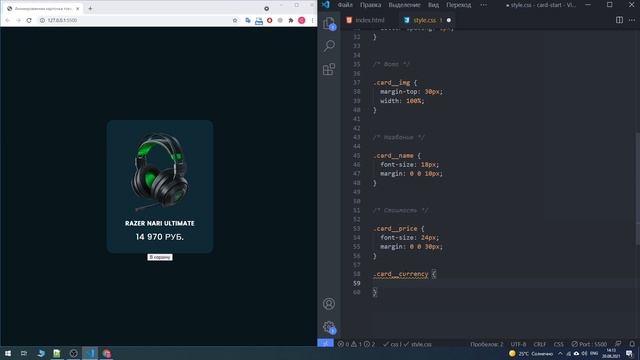Click the .card__currency selector on line 58

click(400, 274)
